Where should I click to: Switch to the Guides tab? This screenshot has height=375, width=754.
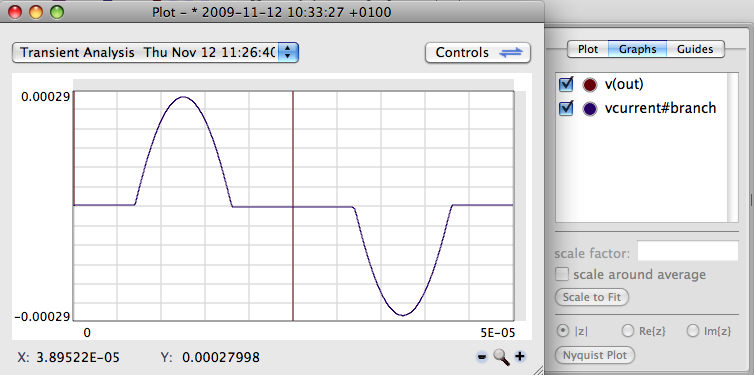[695, 49]
